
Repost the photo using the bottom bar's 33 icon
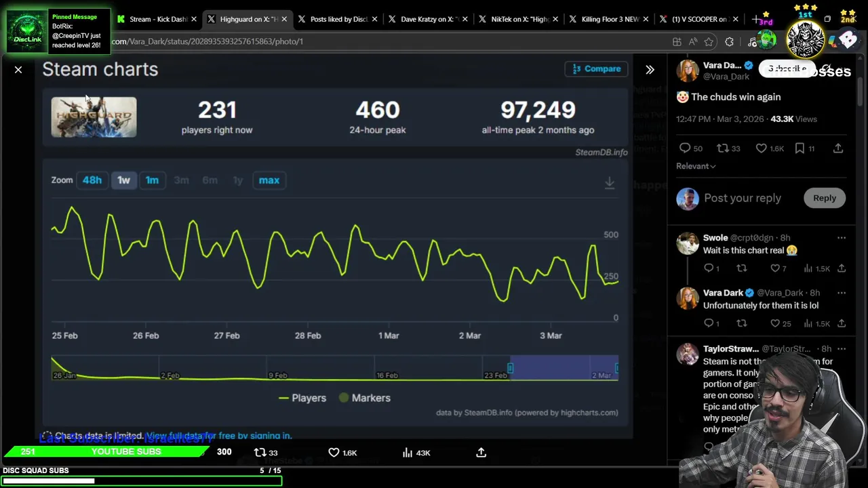pyautogui.click(x=265, y=453)
